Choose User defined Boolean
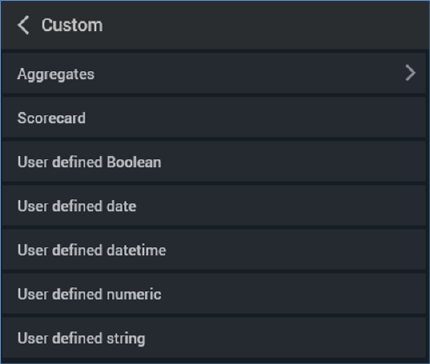 [x=214, y=162]
